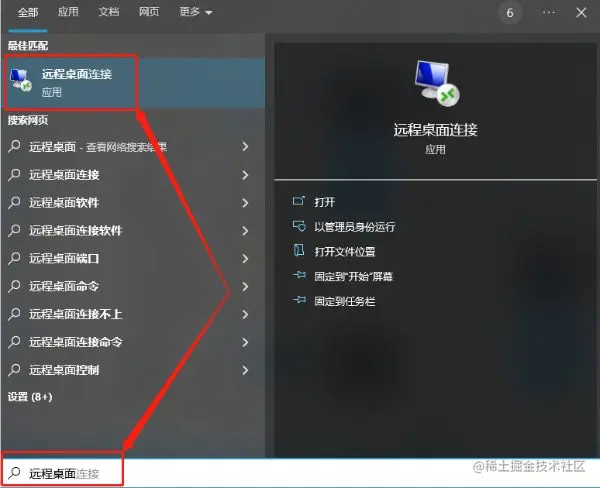Expand chevron next to 远程桌面软件
This screenshot has width=600, height=488.
click(245, 202)
